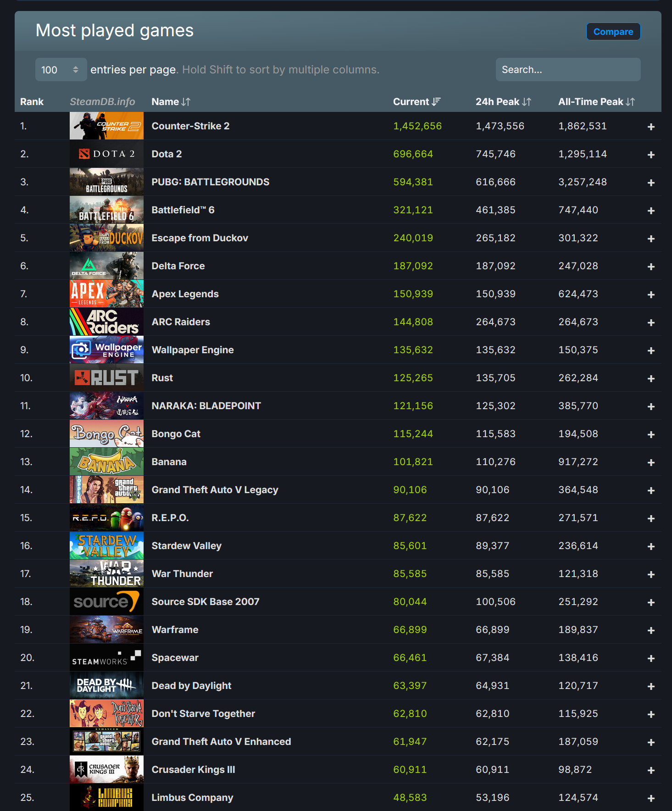The image size is (672, 811).
Task: Click the Stardew Valley game thumbnail
Action: 106,545
